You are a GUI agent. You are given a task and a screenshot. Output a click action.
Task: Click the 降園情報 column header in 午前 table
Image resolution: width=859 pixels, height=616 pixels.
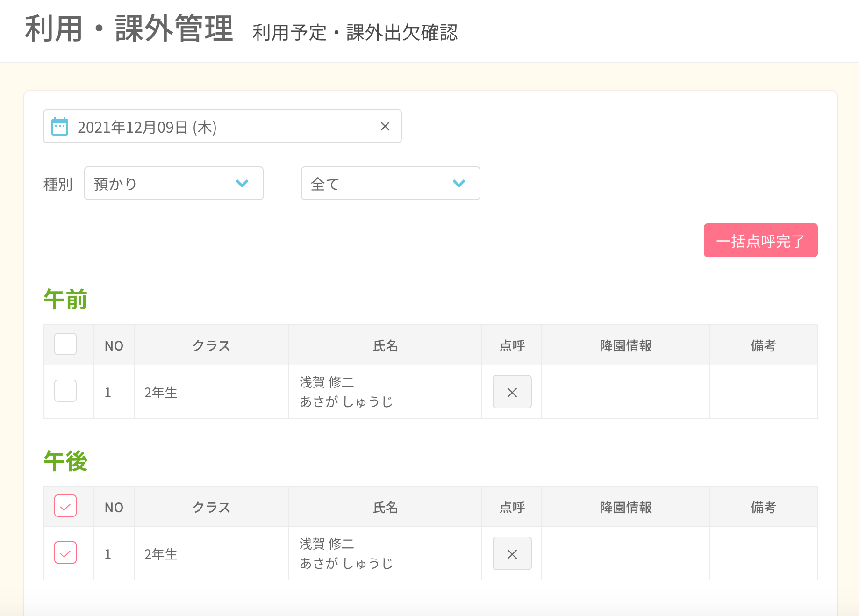click(626, 346)
